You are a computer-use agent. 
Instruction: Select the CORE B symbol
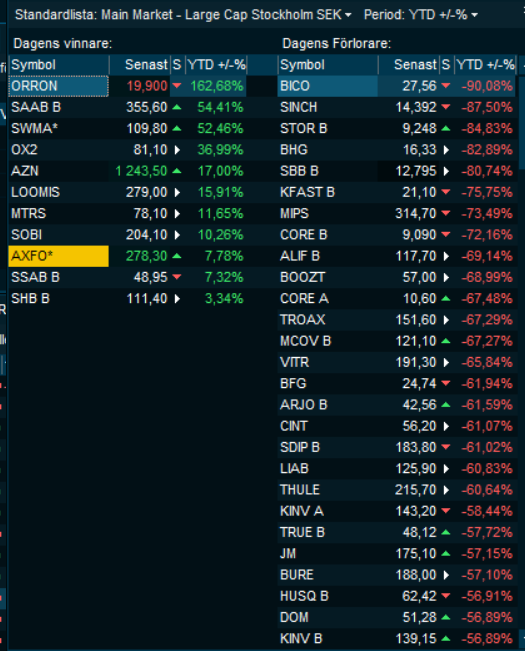304,235
